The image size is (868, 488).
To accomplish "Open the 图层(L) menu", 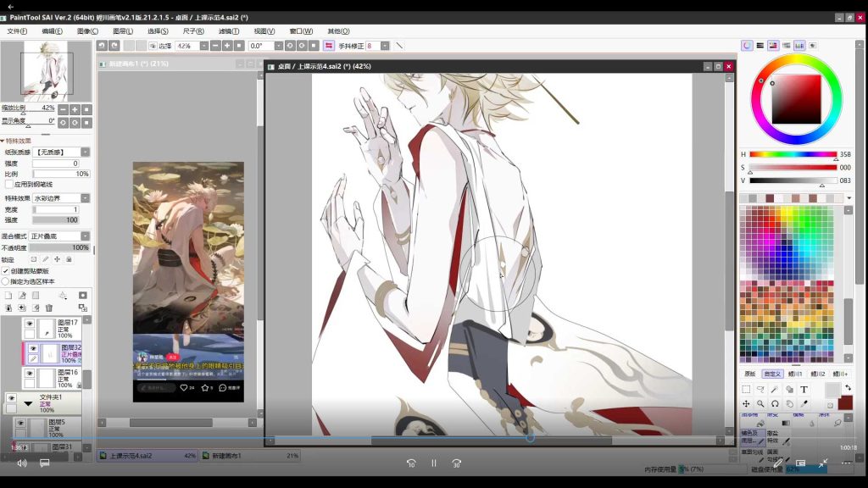I will coord(123,31).
